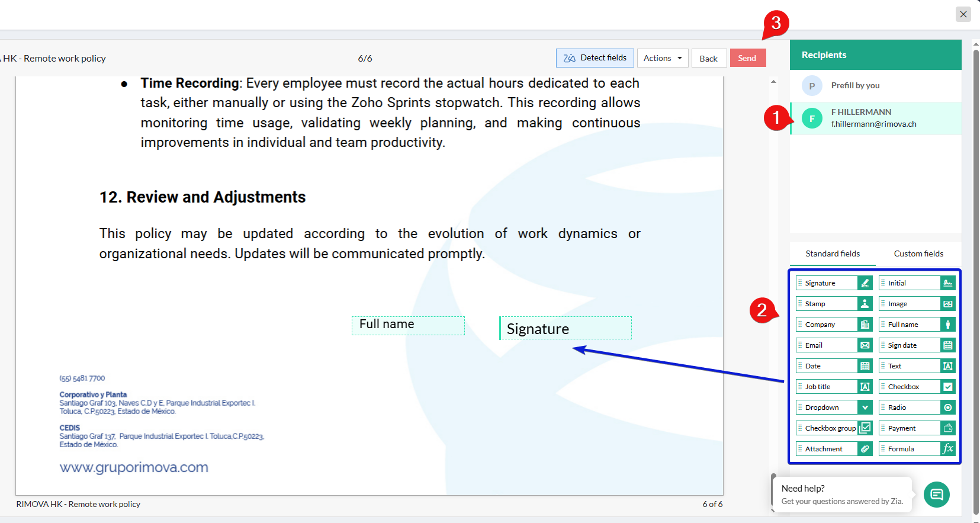
Task: Open the Actions dropdown menu
Action: 663,58
